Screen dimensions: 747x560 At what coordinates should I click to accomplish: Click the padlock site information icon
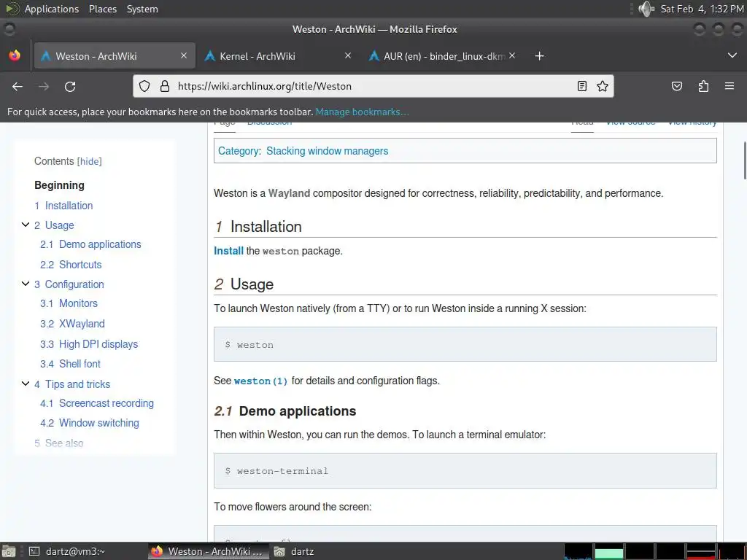coord(165,86)
